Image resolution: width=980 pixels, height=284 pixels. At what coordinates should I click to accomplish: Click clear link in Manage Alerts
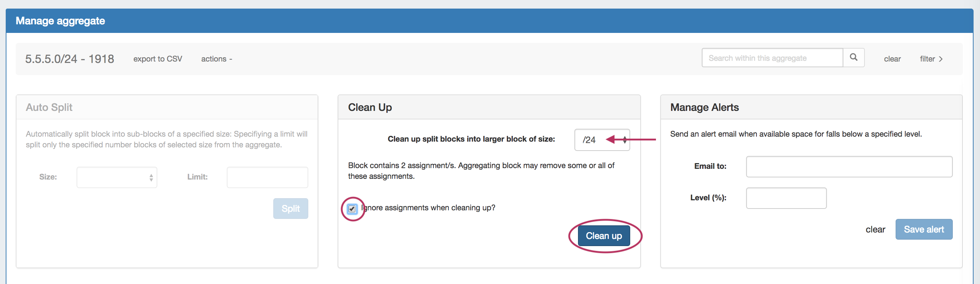pos(875,230)
